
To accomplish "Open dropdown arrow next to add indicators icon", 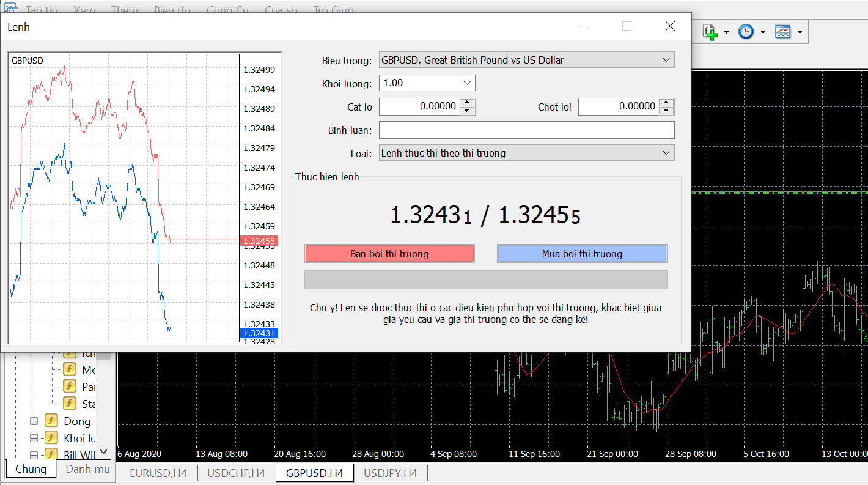I will point(726,32).
